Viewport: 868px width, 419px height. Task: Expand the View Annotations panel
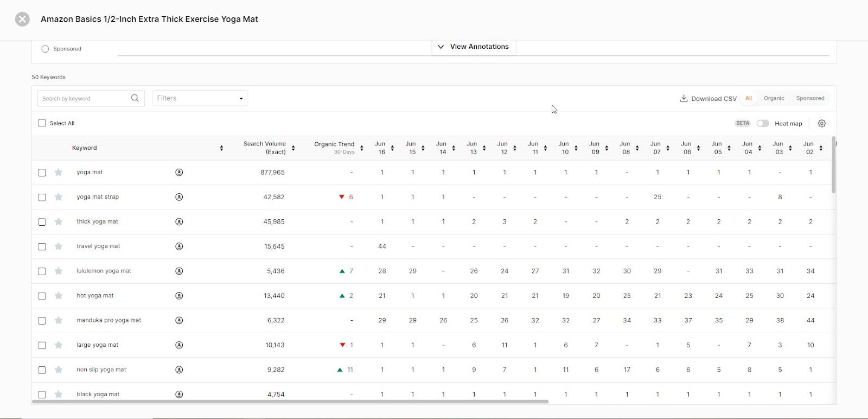(x=474, y=47)
